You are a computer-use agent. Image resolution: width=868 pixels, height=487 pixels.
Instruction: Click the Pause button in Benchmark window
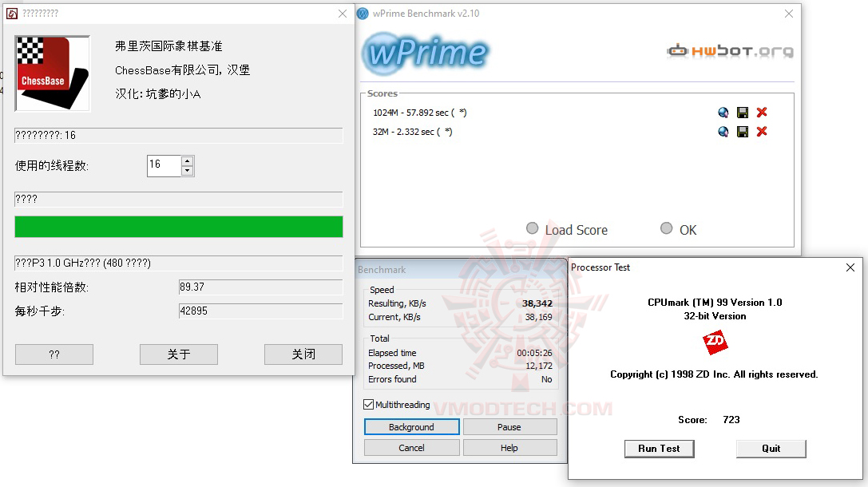click(509, 426)
